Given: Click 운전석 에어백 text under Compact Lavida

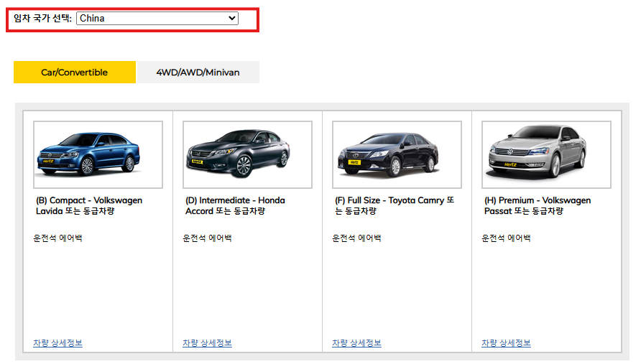Looking at the screenshot, I should point(57,238).
